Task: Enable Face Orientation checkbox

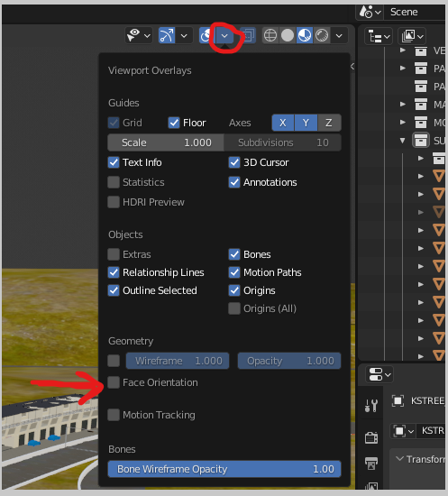Action: (114, 382)
